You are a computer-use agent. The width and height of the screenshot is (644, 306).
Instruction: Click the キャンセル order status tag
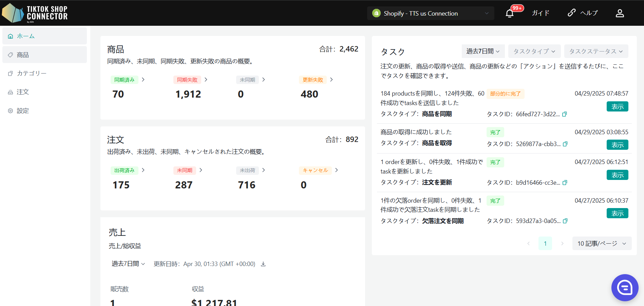(315, 170)
